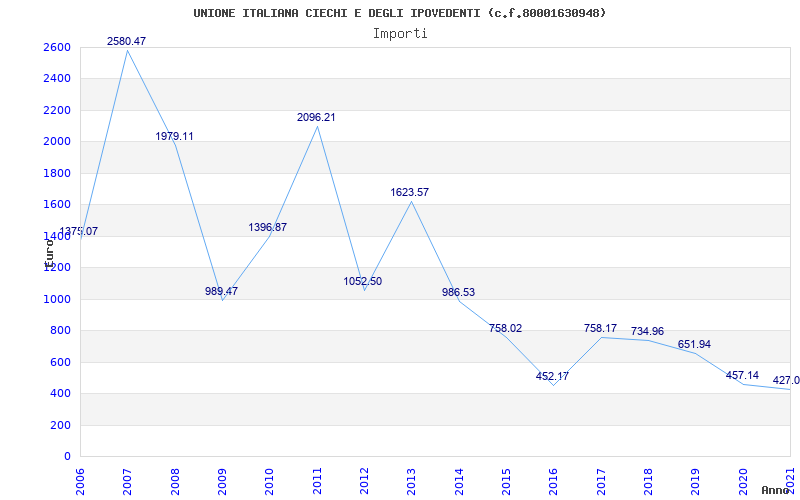Select data label 734.96
The height and width of the screenshot is (500, 800).
[647, 332]
